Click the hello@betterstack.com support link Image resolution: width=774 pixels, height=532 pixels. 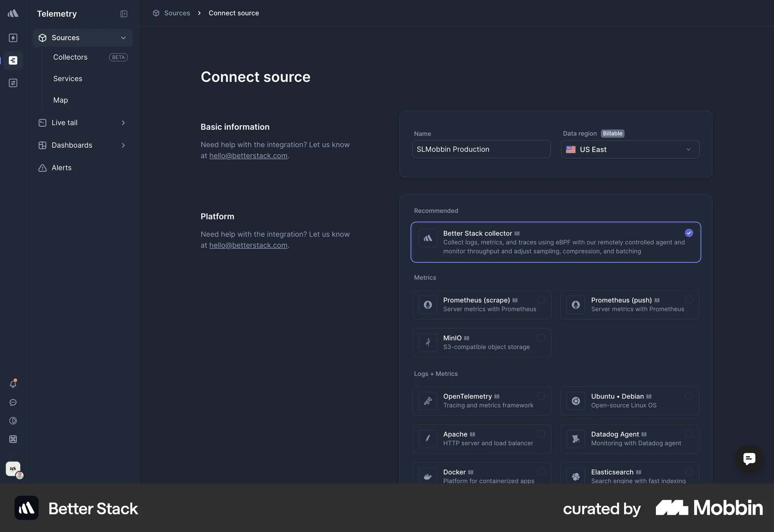tap(248, 156)
